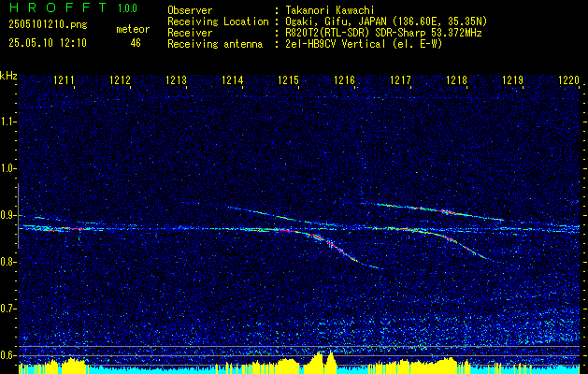Click the 1211 time axis marker
This screenshot has width=588, height=374.
tap(64, 79)
